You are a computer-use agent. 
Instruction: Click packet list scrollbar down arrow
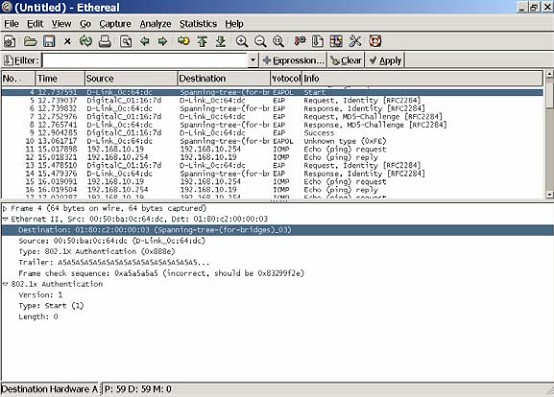coord(549,194)
